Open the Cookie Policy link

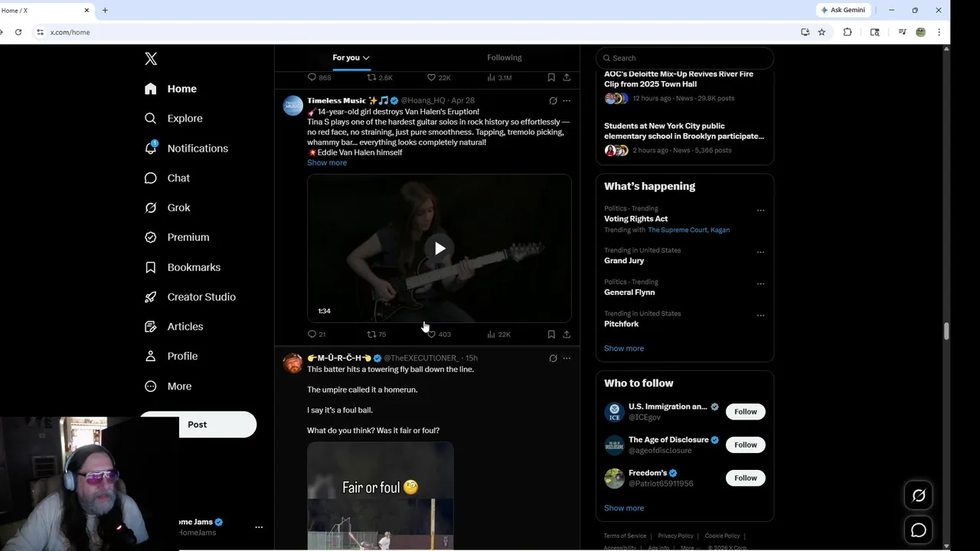pos(722,536)
